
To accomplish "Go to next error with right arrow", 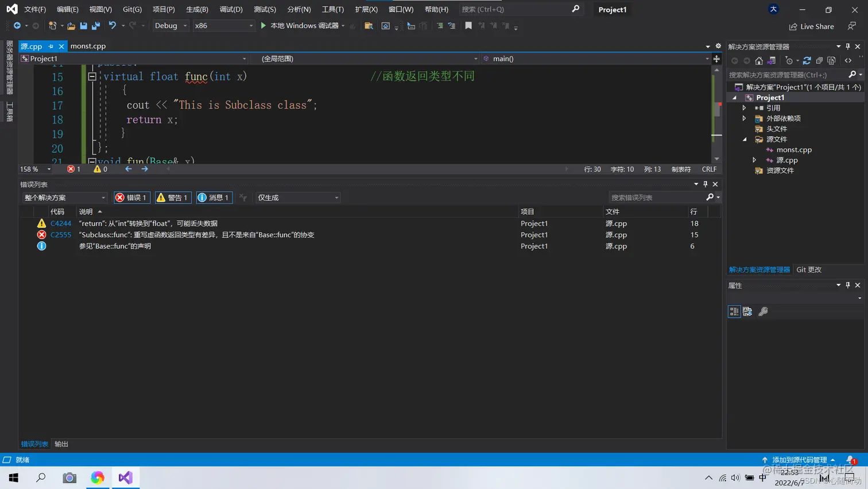I will tap(145, 169).
